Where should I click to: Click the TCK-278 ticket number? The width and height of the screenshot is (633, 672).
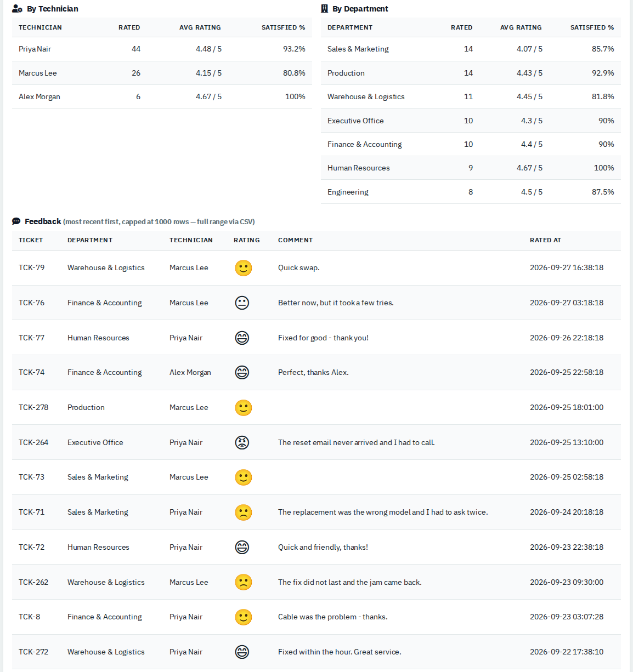pos(33,407)
